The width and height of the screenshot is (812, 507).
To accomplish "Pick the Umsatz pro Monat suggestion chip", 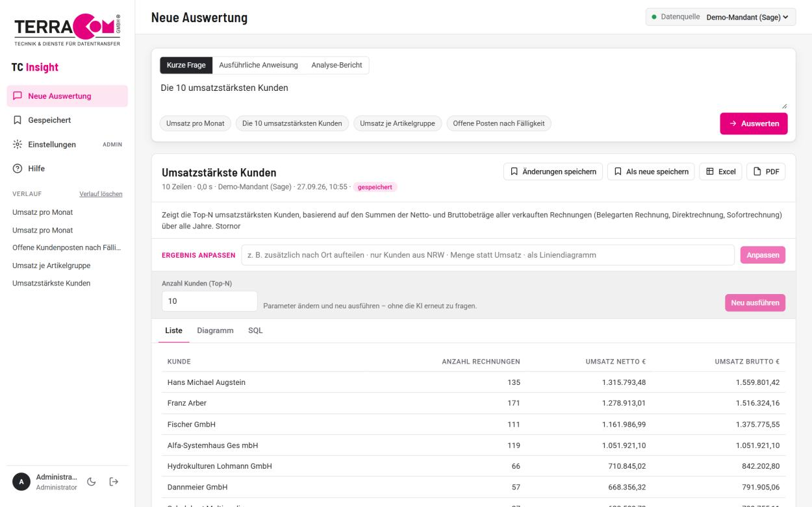I will pos(196,123).
